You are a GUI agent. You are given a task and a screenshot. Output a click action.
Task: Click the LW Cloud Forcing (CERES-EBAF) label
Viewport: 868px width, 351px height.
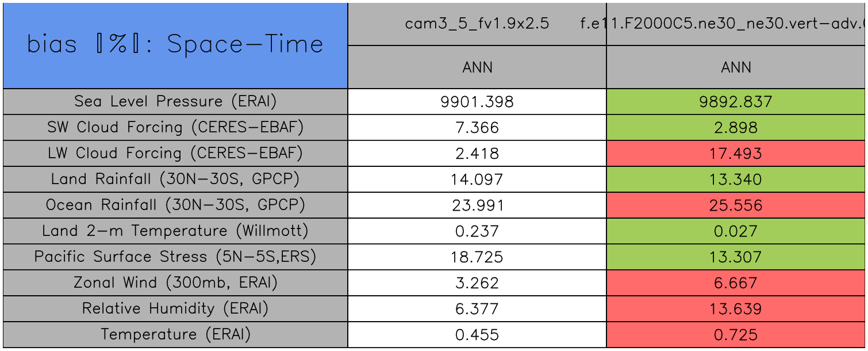(x=175, y=154)
